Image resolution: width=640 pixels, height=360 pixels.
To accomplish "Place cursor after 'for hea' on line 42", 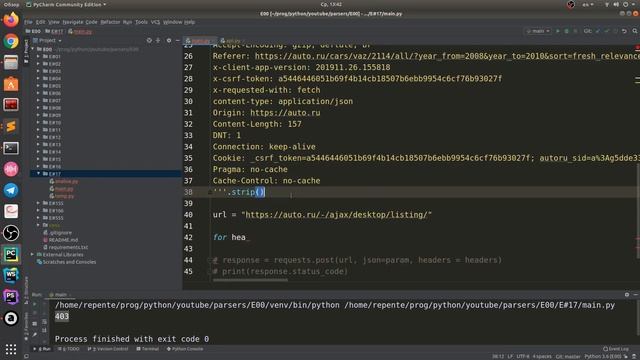I will [246, 238].
